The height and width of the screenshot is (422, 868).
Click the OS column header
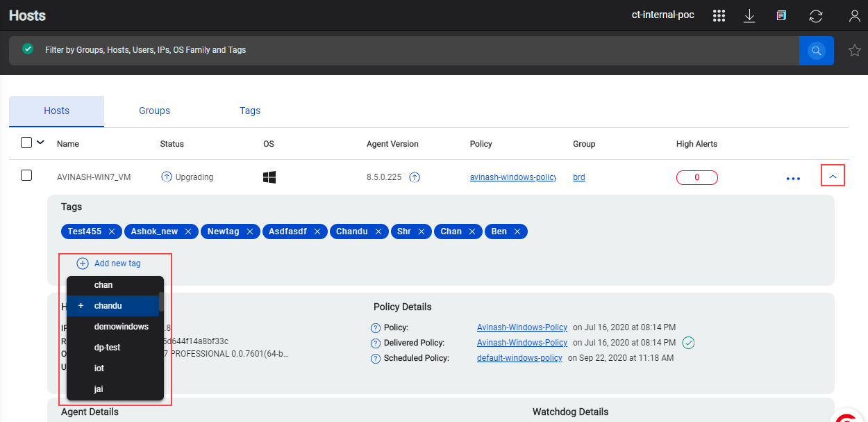(x=269, y=144)
